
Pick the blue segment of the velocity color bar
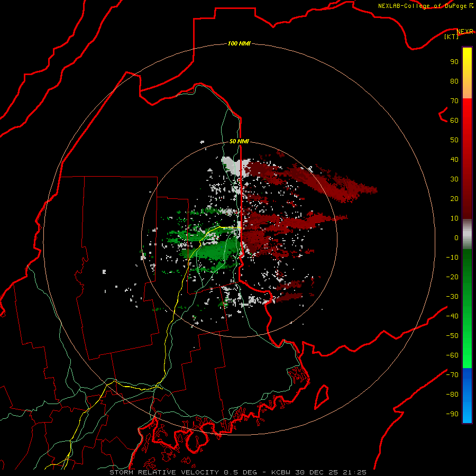coord(467,396)
